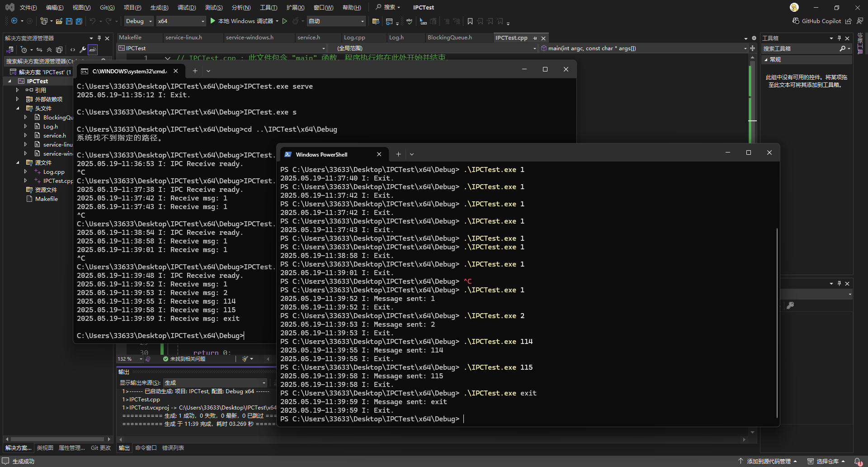Switch to the Git 更改 panel tab
Screen dimensions: 868x467
point(101,448)
